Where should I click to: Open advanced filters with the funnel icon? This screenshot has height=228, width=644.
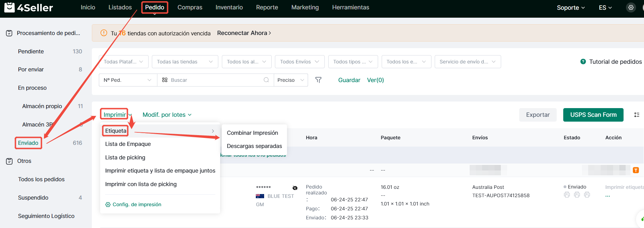(318, 80)
